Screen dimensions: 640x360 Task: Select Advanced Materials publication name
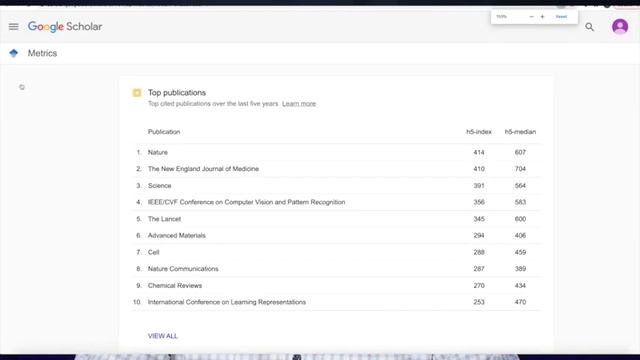click(x=177, y=236)
